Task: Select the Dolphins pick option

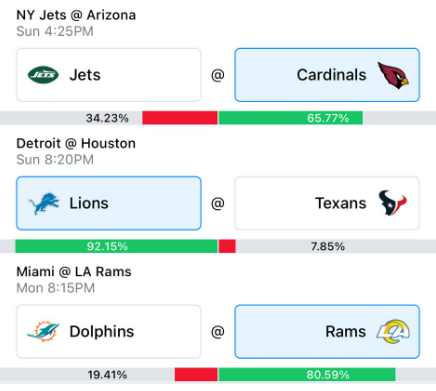Action: [109, 332]
